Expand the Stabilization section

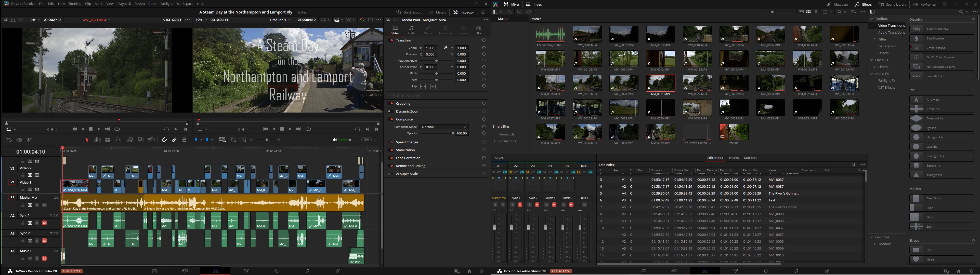[406, 150]
